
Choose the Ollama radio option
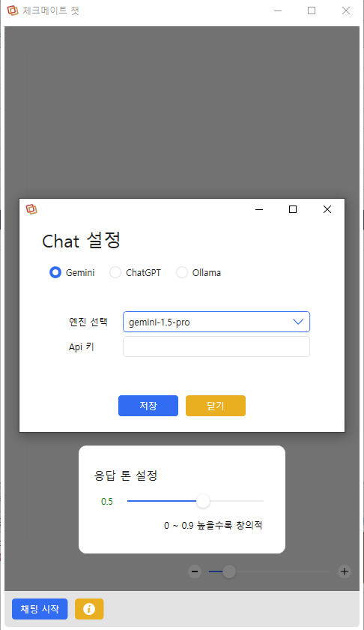[x=182, y=272]
